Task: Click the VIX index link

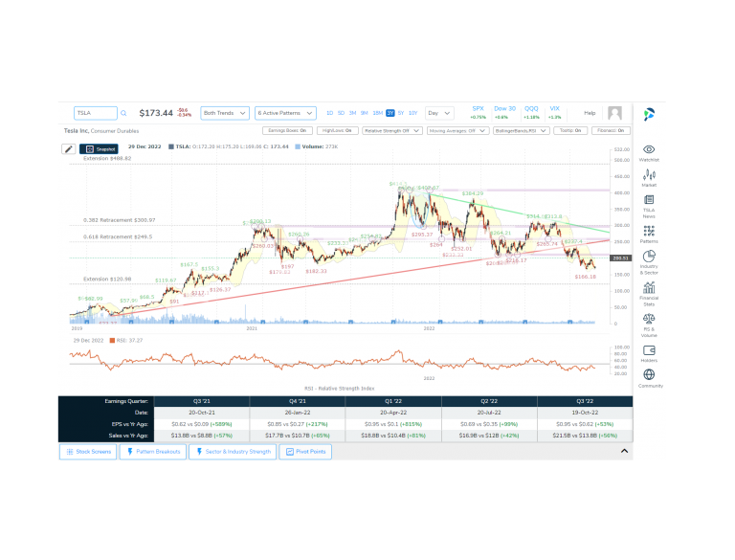Action: click(x=554, y=109)
